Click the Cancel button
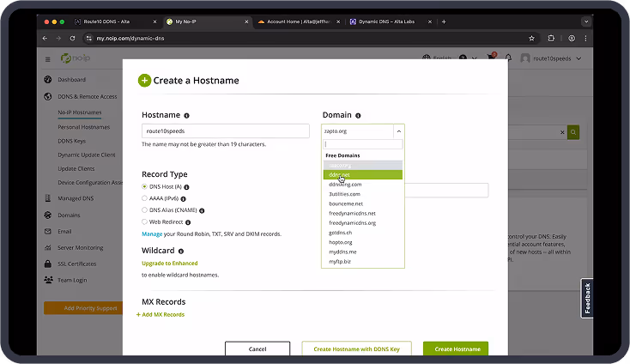This screenshot has width=630, height=364. [257, 349]
